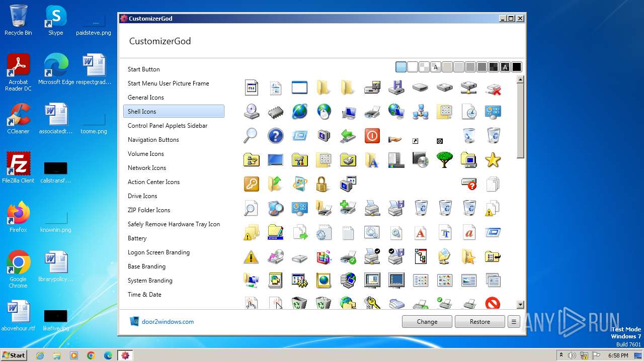Click the taskbar clock showing 6:58 PM
The width and height of the screenshot is (644, 362).
point(618,355)
